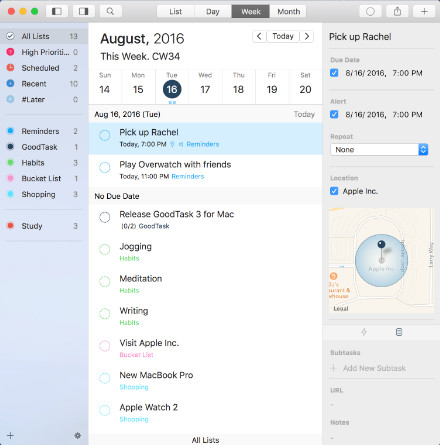The height and width of the screenshot is (445, 440).
Task: Click the orange restaurant marker on map
Action: 333,276
